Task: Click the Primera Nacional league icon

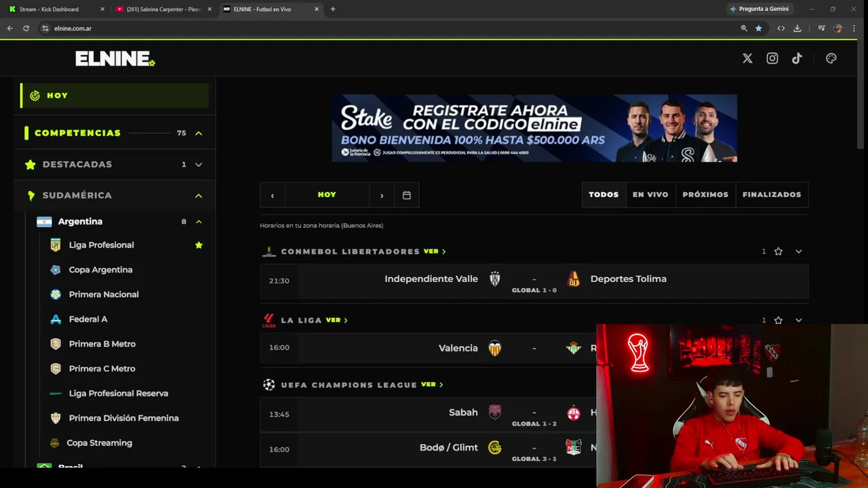Action: 56,295
